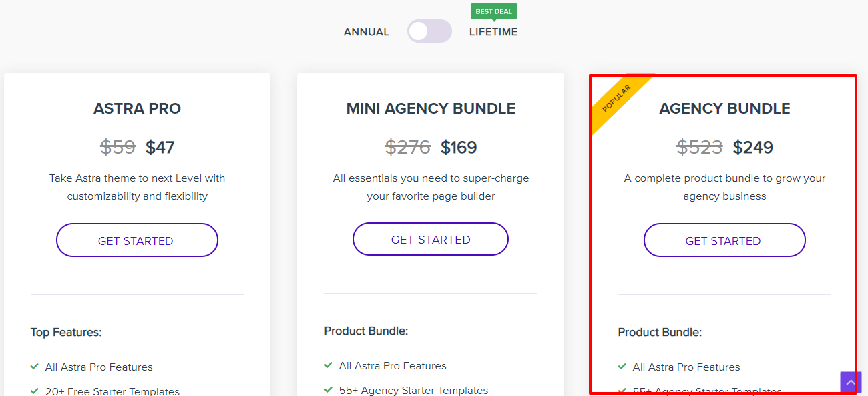The image size is (868, 396).
Task: Click the AGENCY BUNDLE plan title
Action: 724,108
